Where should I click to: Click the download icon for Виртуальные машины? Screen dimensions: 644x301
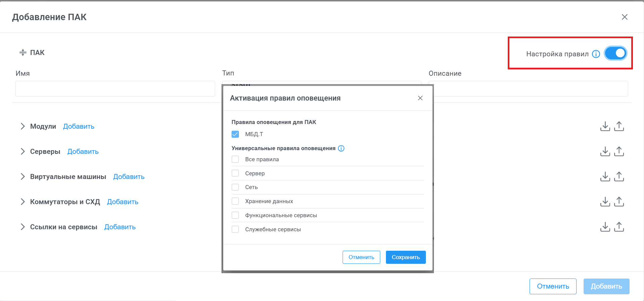click(x=605, y=177)
